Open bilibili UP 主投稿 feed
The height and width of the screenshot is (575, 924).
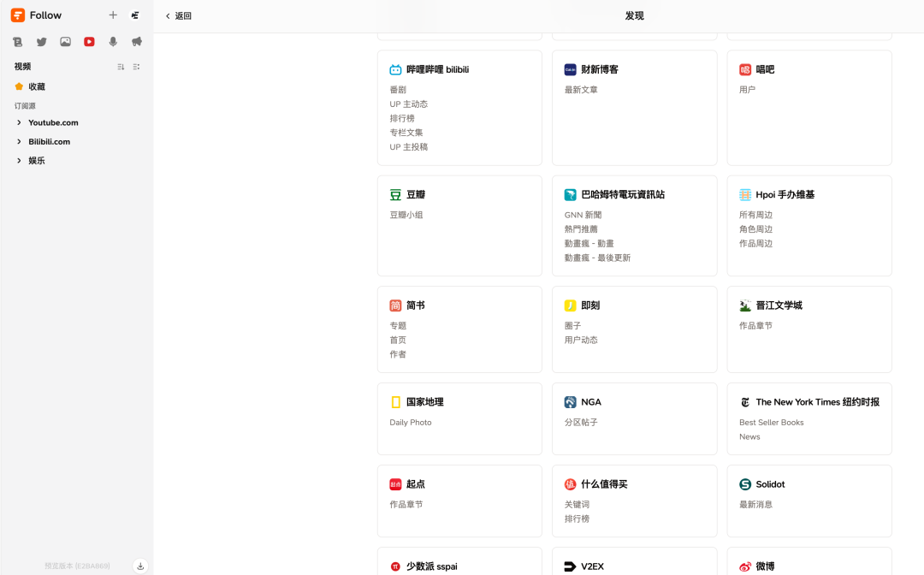pos(408,146)
